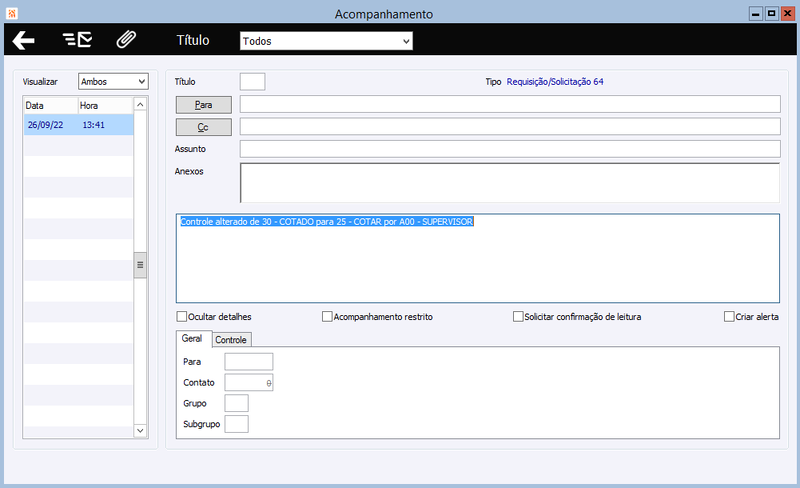800x488 pixels.
Task: Click the Data column header
Action: click(51, 106)
